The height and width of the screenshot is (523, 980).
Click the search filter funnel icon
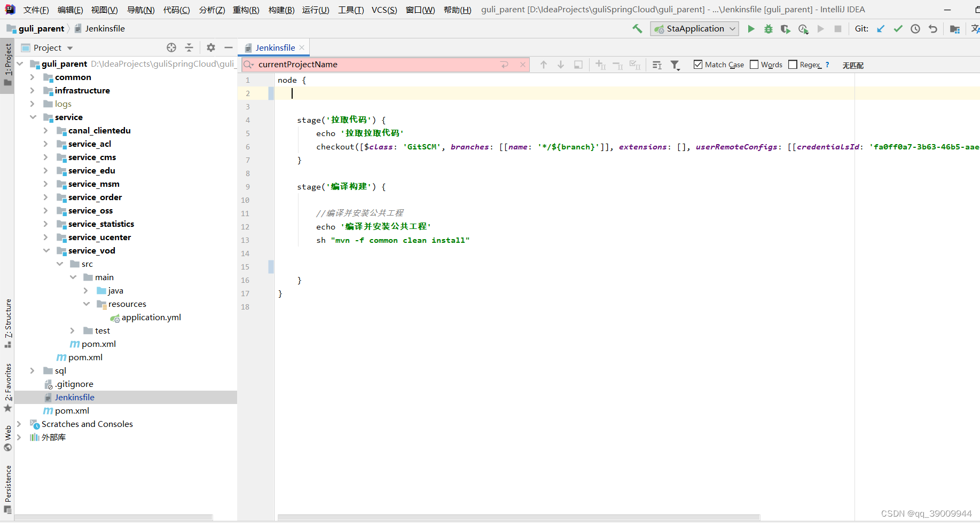point(675,65)
